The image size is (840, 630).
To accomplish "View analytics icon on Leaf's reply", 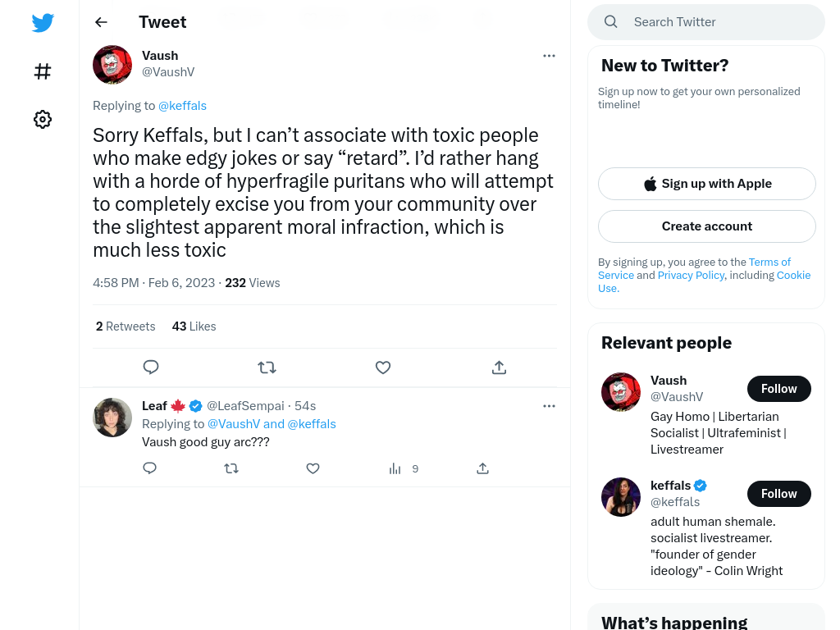I will click(x=395, y=468).
